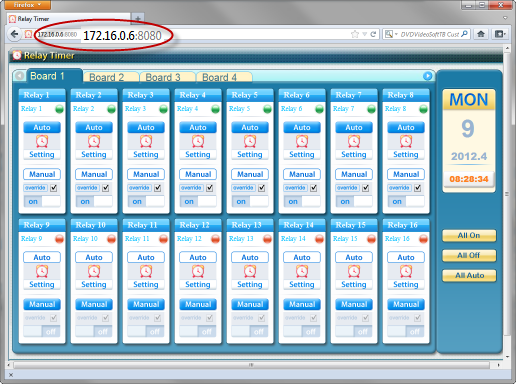Click the alarm clock icon for Relay 12

point(198,271)
